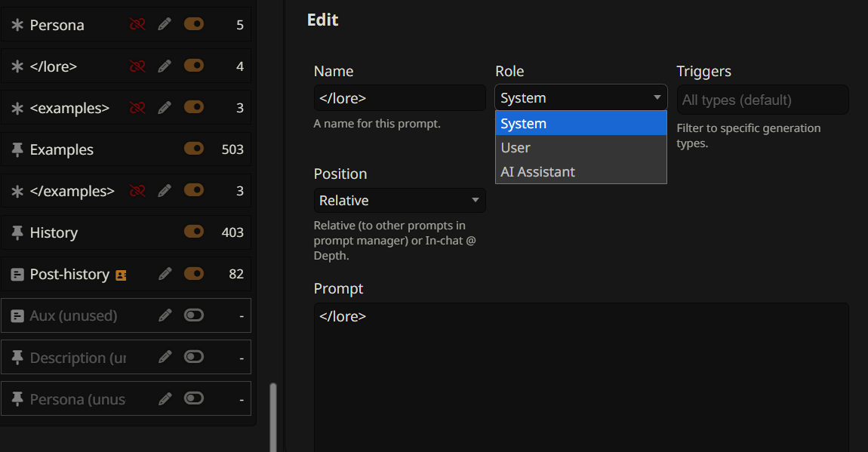Click the asterisk icon beside </lore> row
Viewport: 868px width, 452px height.
point(17,66)
